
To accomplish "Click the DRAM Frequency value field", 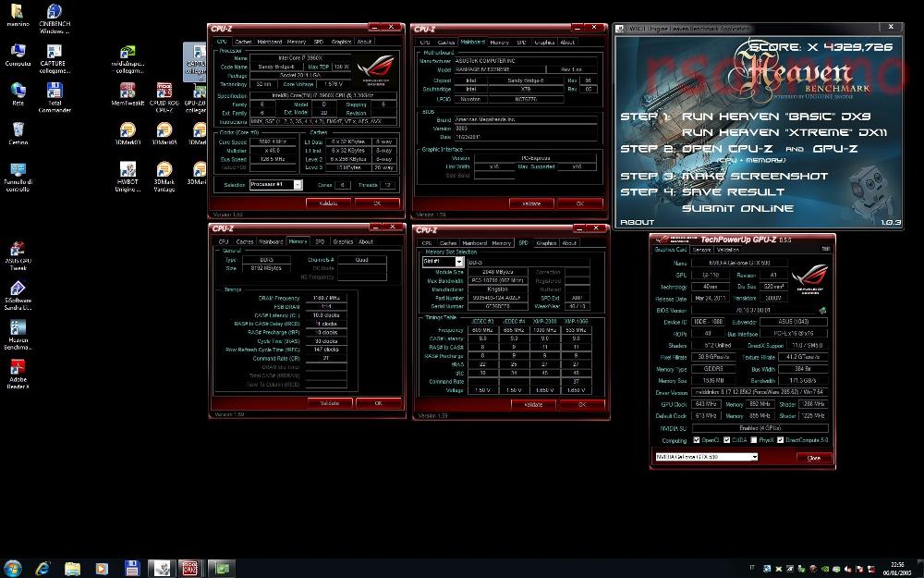I will [x=326, y=299].
